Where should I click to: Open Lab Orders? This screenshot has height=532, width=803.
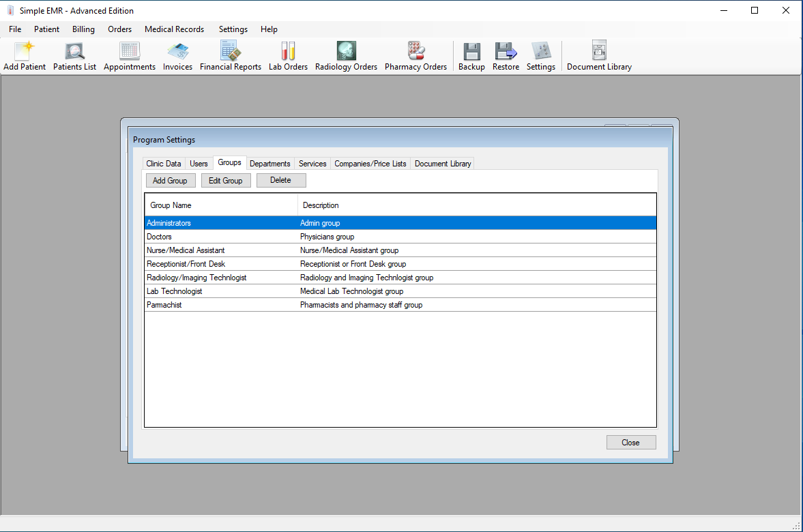pyautogui.click(x=287, y=55)
